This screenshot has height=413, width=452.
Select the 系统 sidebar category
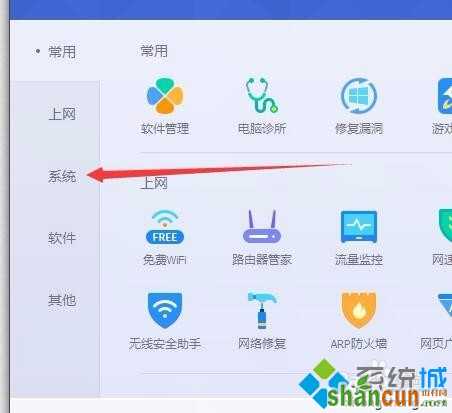[62, 176]
